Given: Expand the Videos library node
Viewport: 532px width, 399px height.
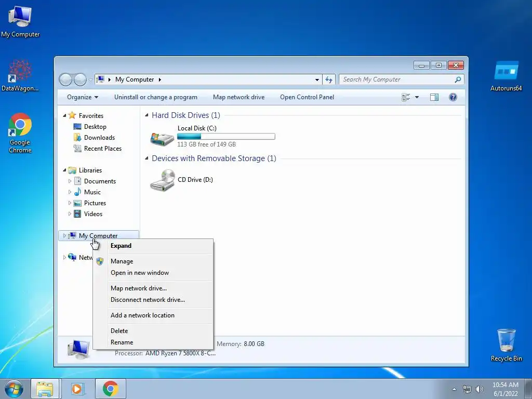Looking at the screenshot, I should 70,214.
